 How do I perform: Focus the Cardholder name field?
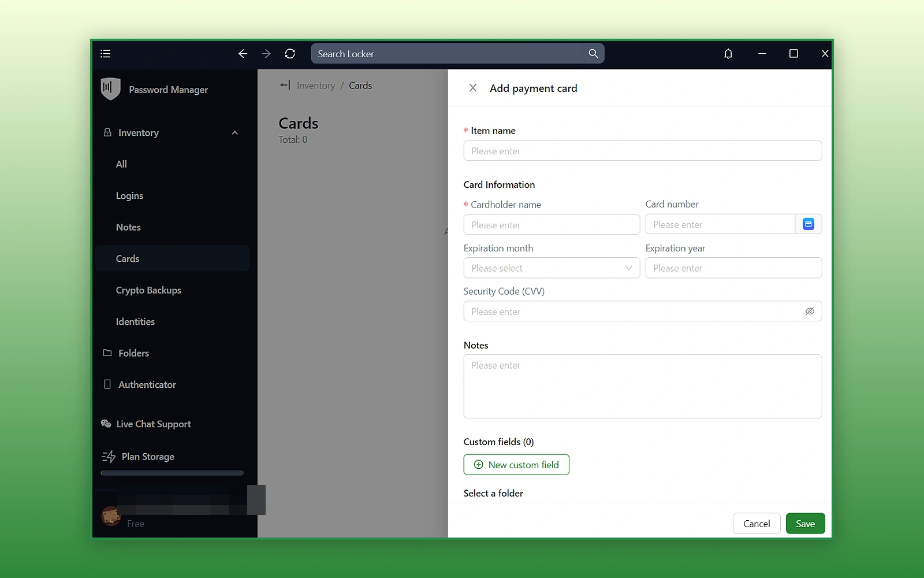click(552, 225)
